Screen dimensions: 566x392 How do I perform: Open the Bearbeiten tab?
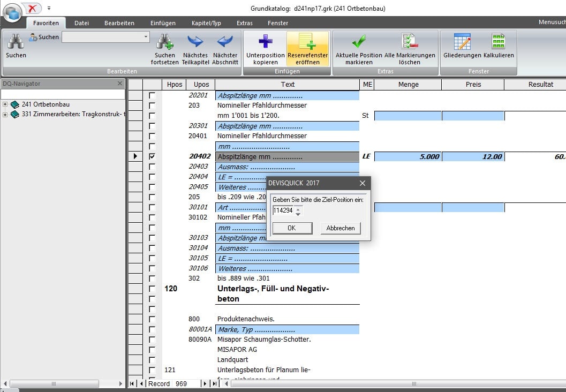[x=119, y=23]
